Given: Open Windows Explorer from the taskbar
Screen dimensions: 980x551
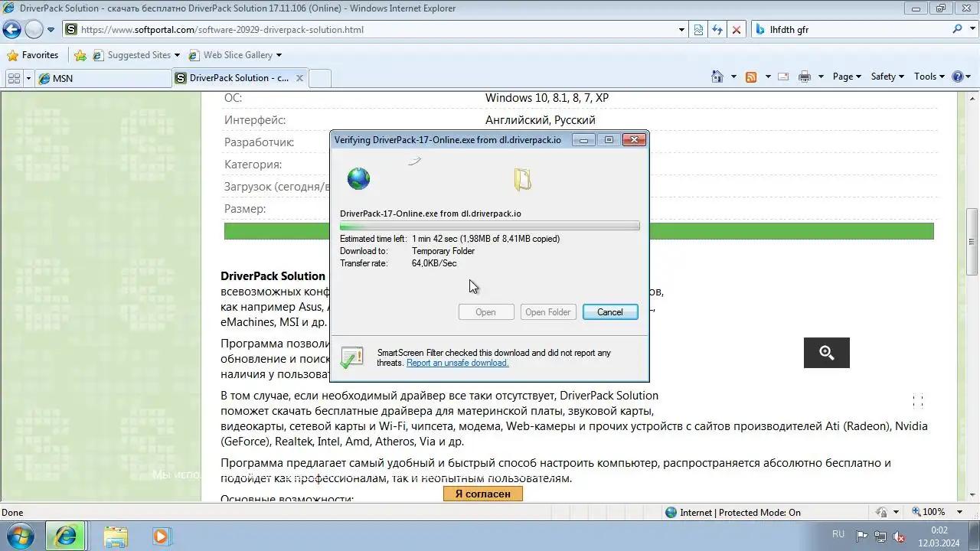Looking at the screenshot, I should coord(116,536).
